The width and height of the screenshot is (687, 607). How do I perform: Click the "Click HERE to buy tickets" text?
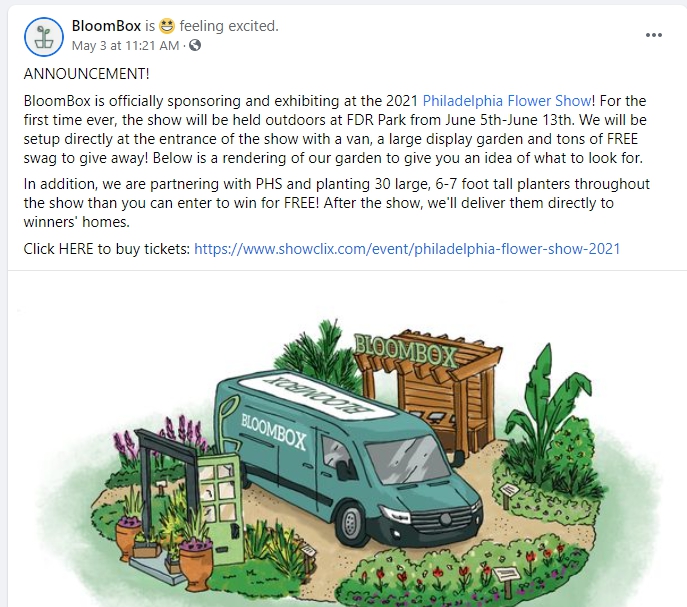[x=106, y=248]
